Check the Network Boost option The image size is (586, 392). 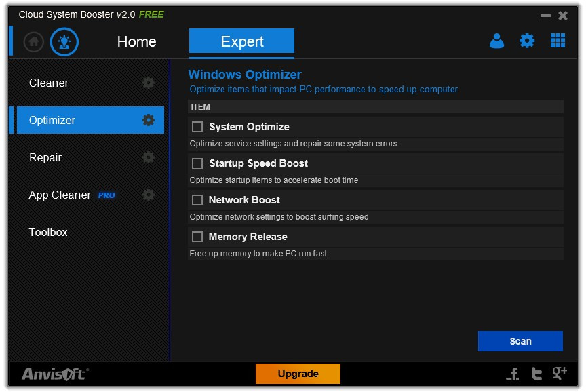tap(197, 200)
